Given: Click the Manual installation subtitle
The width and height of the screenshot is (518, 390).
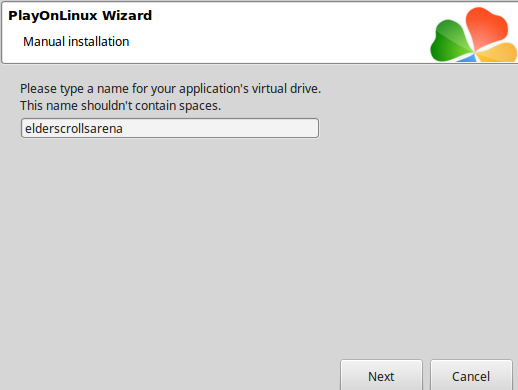Looking at the screenshot, I should pos(76,42).
